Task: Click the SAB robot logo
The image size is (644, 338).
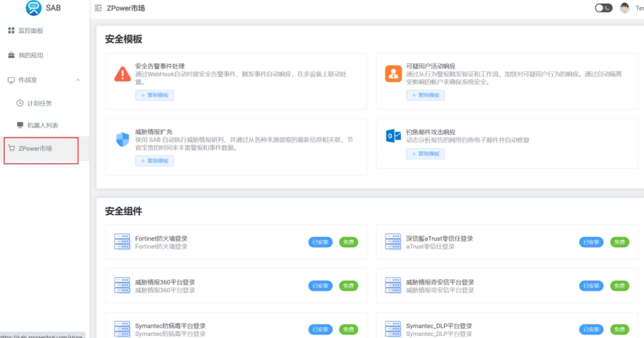Action: point(33,8)
